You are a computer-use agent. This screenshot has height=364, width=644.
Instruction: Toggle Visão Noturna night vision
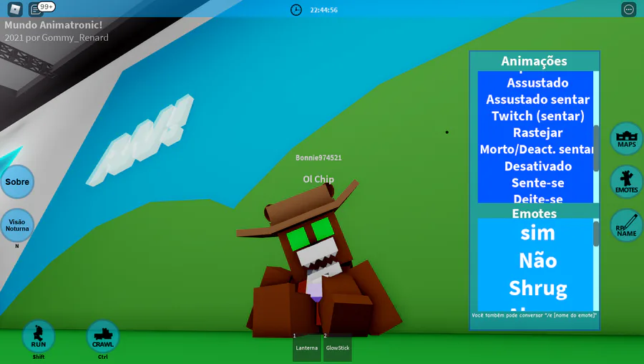pos(17,226)
